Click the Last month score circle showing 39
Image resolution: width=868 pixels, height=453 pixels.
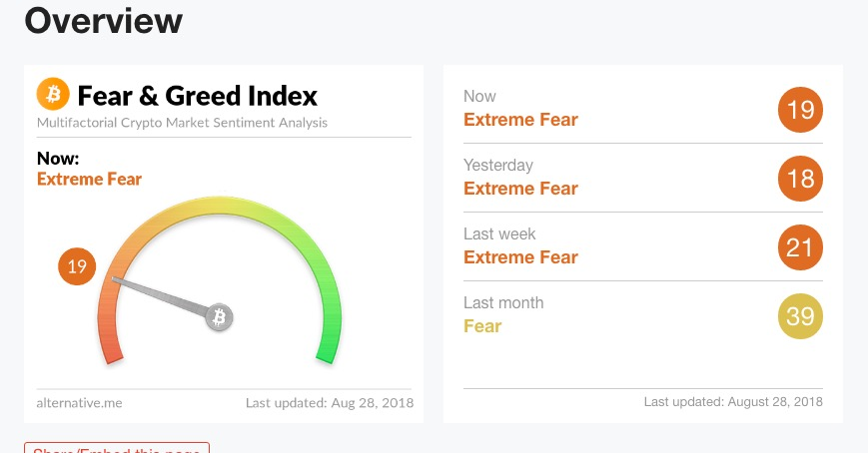point(800,316)
